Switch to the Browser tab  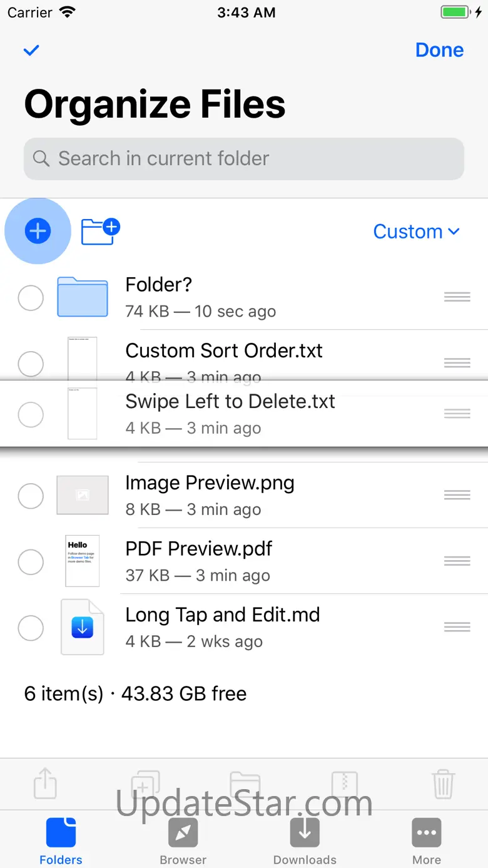[x=183, y=840]
